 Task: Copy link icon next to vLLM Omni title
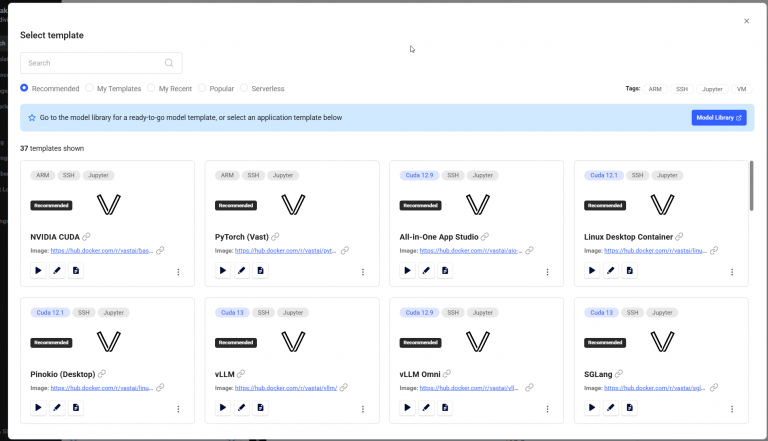[x=447, y=374]
